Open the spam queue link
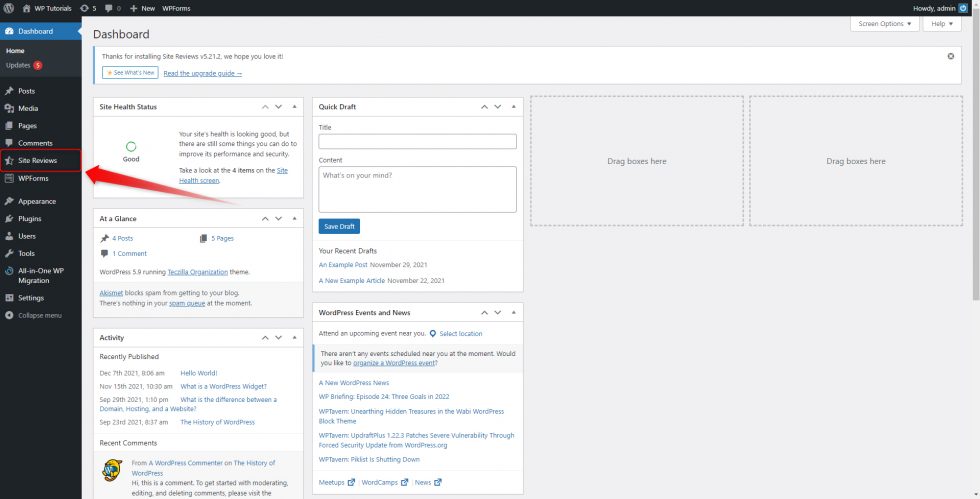Screen dimensions: 980x499 pyautogui.click(x=187, y=303)
